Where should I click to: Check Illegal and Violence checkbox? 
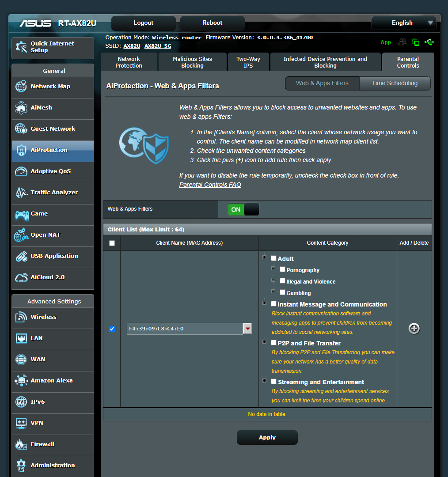(x=282, y=281)
